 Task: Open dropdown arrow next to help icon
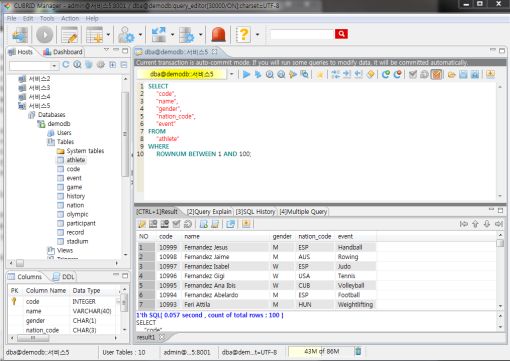[257, 34]
